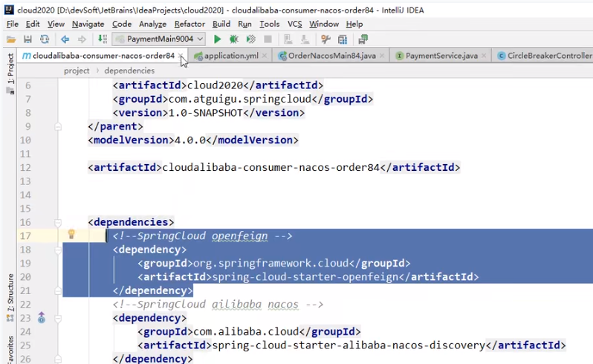Click the Attach profiler toolbar icon

(288, 39)
